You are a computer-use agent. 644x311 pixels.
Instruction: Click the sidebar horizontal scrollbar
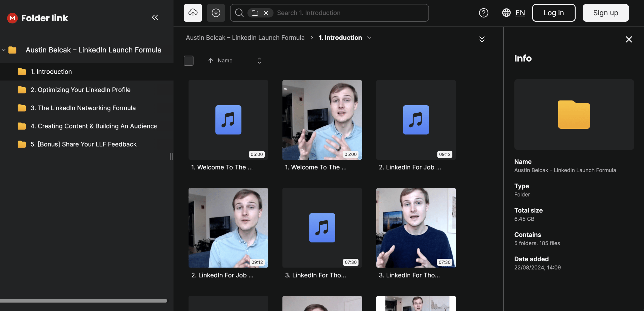83,301
